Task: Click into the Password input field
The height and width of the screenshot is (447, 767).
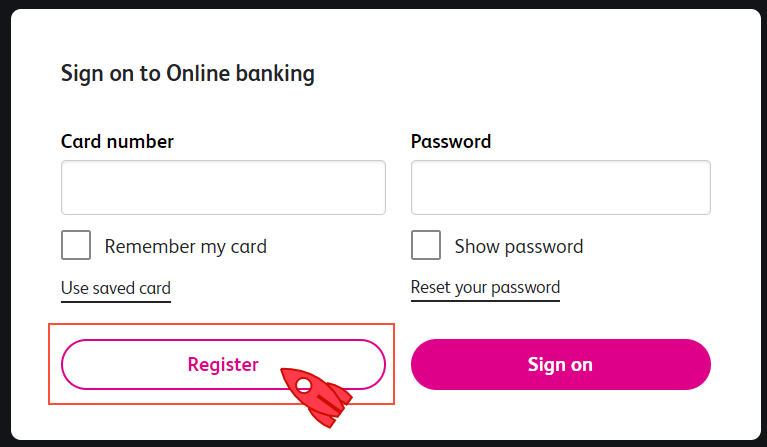Action: [560, 187]
